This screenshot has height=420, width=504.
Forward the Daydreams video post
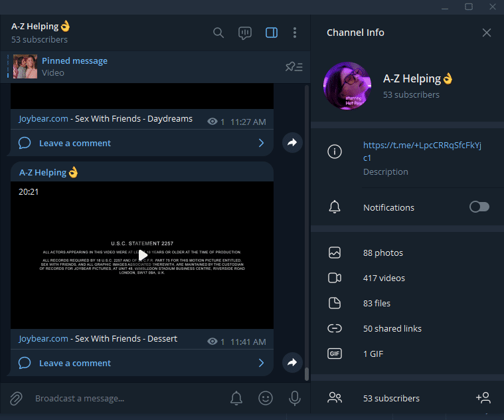pos(292,142)
